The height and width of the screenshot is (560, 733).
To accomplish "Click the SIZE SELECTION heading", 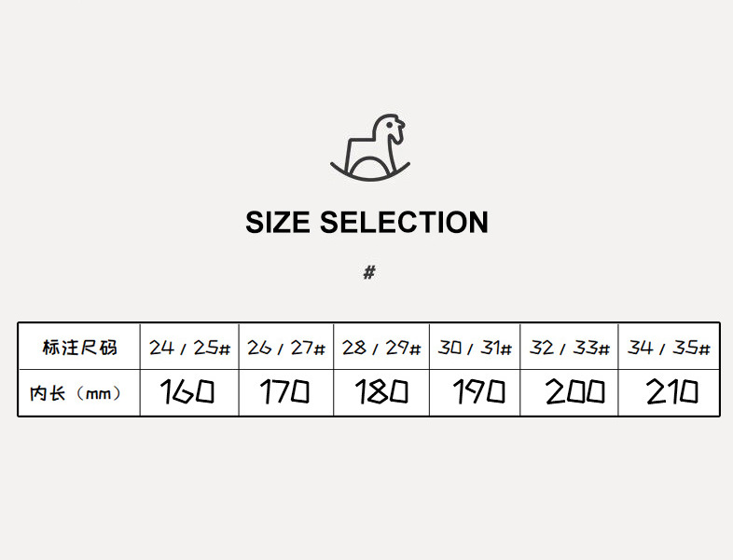I will pyautogui.click(x=366, y=223).
